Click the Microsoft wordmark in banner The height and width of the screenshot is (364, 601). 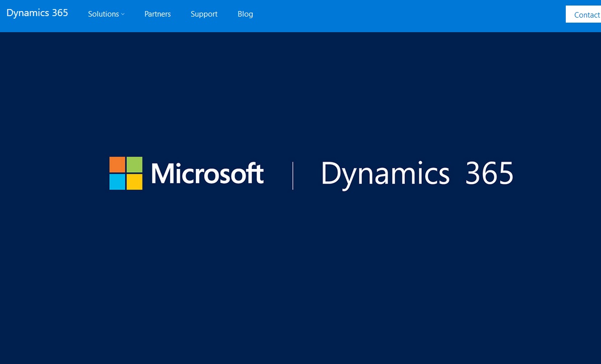click(x=207, y=173)
